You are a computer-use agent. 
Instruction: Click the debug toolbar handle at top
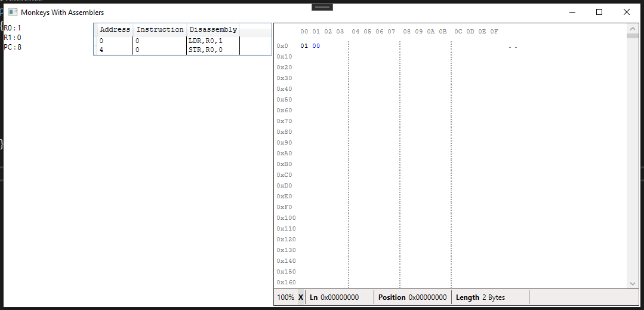(322, 7)
